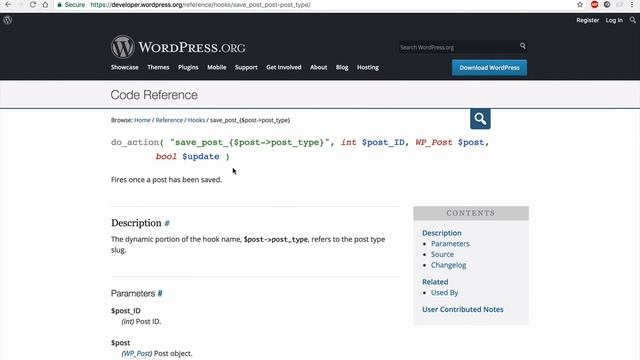This screenshot has width=640, height=360.
Task: Go back using the browser back arrow
Action: (x=8, y=4)
